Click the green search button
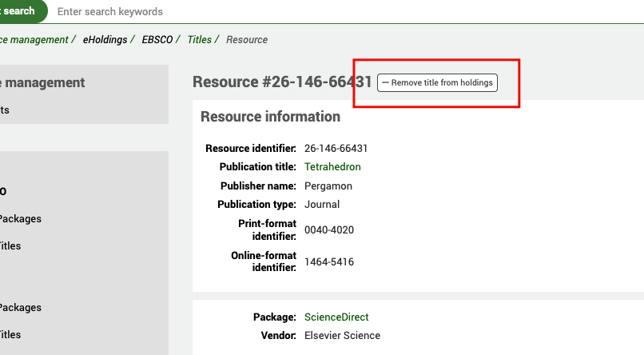Screen dimensions: 644x355 pos(21,11)
